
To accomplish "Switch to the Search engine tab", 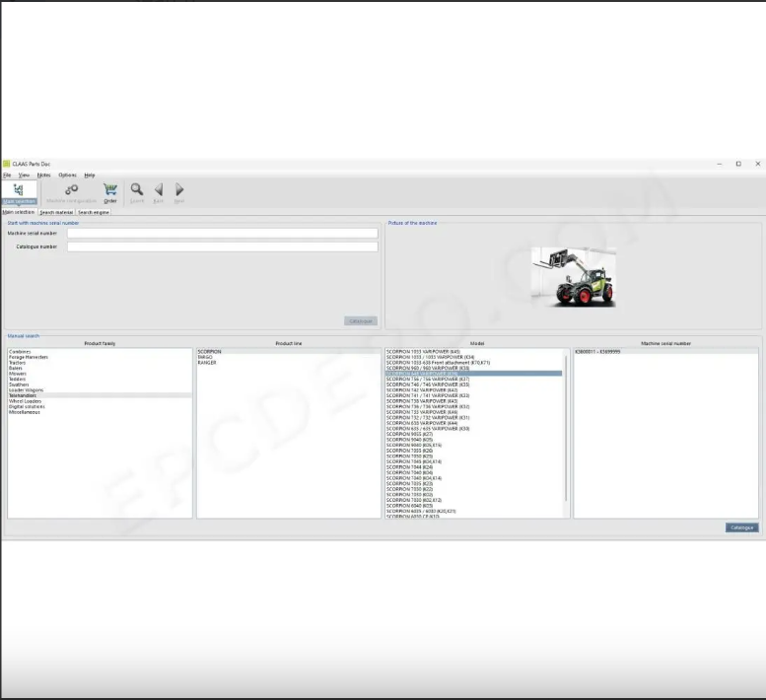I will tap(95, 212).
